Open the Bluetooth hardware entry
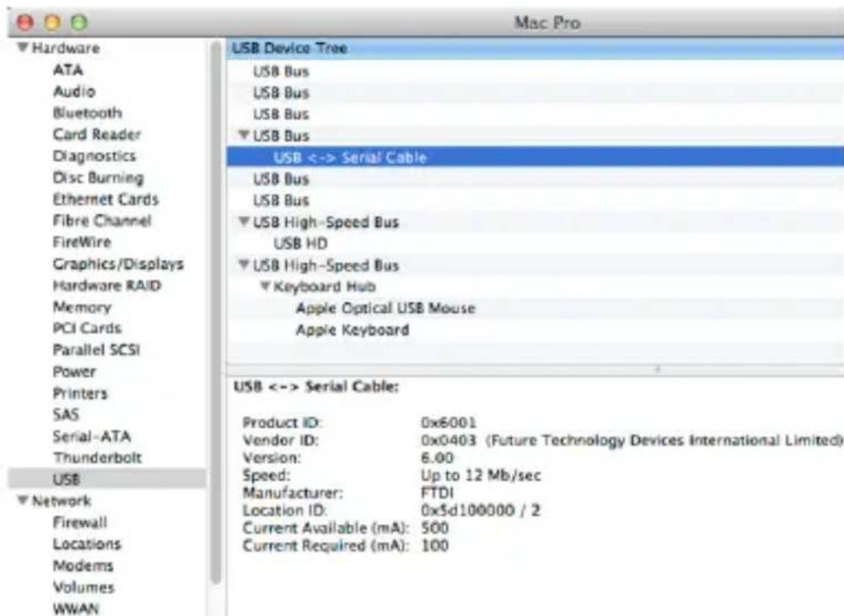 87,113
